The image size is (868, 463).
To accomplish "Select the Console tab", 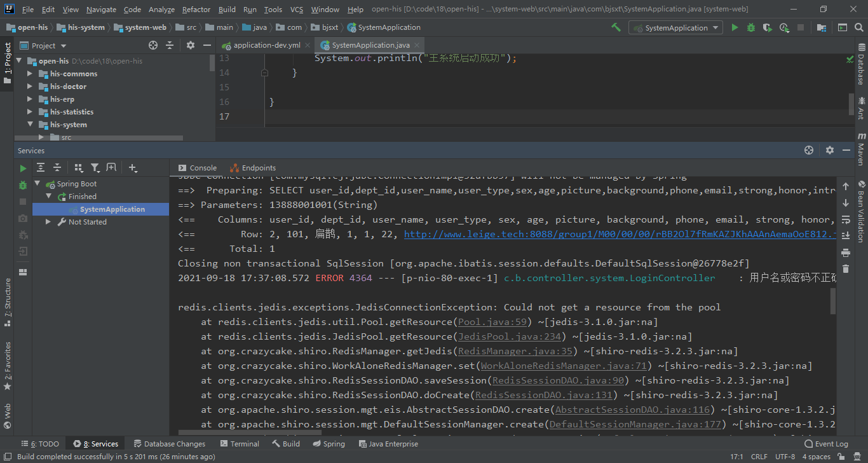I will 198,168.
